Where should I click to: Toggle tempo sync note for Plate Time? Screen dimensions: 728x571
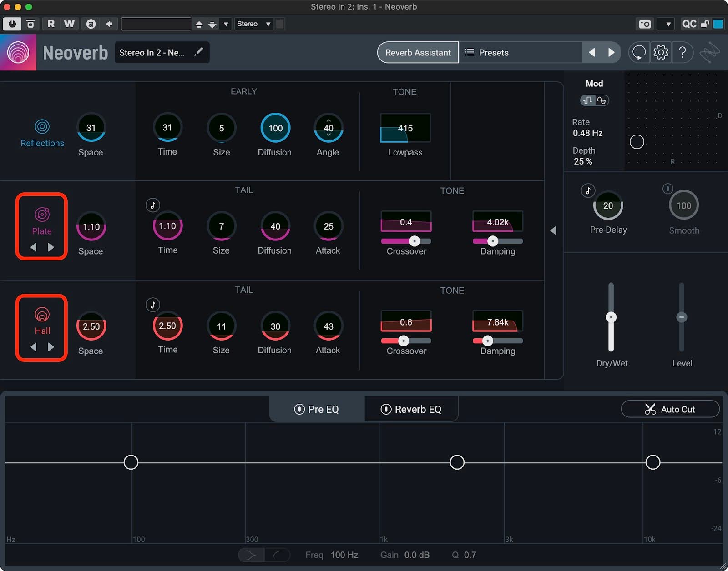click(x=153, y=205)
